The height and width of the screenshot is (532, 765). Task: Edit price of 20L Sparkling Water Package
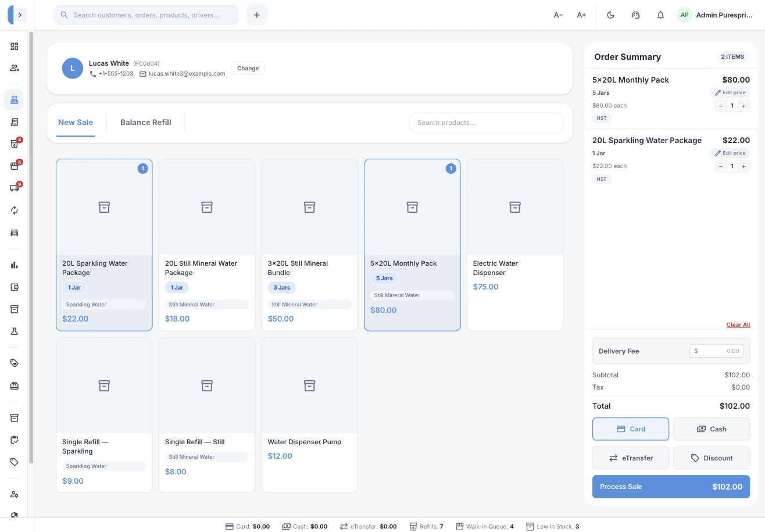(x=730, y=153)
